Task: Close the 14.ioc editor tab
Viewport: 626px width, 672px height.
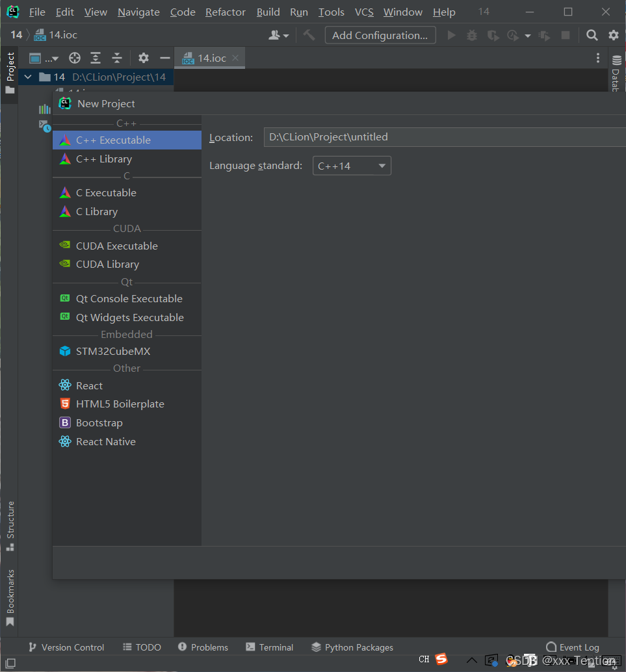Action: pos(235,58)
